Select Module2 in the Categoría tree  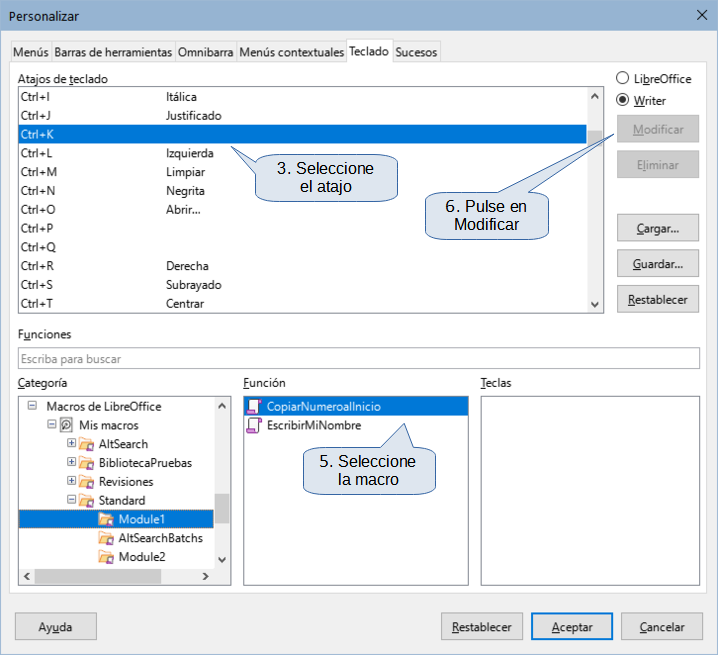click(x=116, y=557)
